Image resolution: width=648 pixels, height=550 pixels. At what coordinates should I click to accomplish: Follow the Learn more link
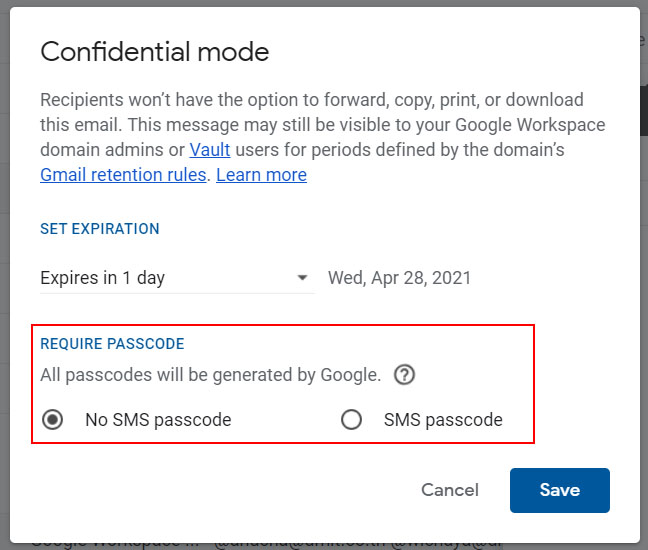pos(261,175)
